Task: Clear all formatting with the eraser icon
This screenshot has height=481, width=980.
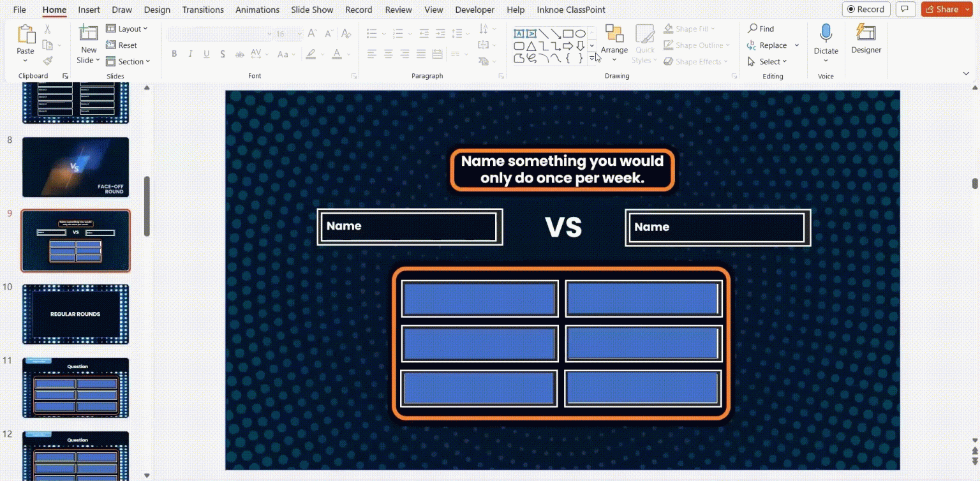Action: tap(346, 33)
